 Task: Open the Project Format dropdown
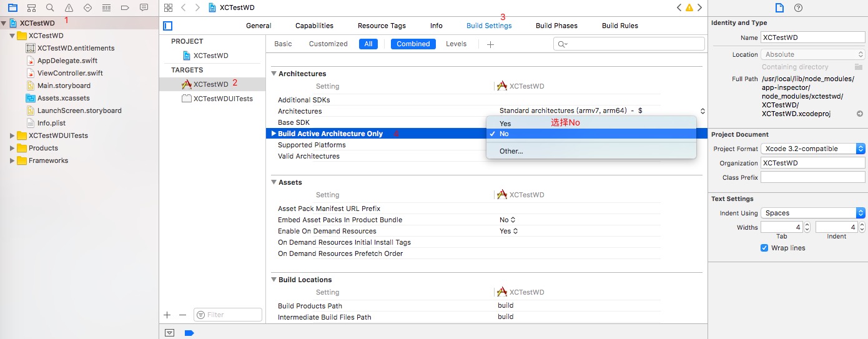(x=813, y=149)
